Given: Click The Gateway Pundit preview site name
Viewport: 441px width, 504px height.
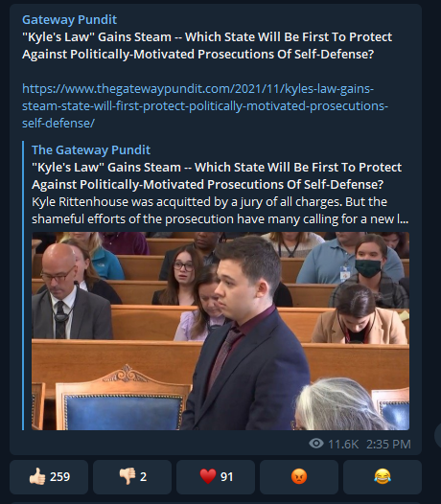Looking at the screenshot, I should (x=91, y=149).
